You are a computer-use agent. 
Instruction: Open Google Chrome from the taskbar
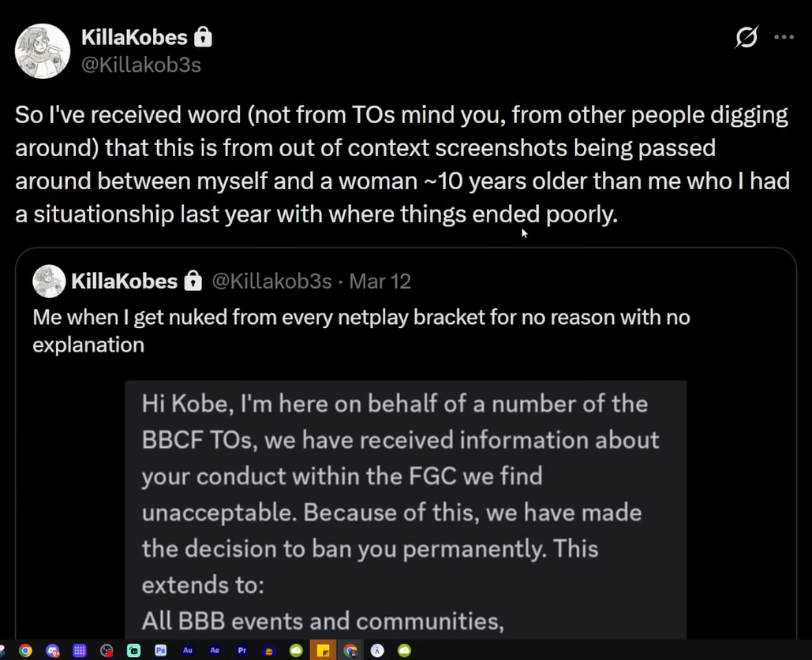click(x=25, y=651)
